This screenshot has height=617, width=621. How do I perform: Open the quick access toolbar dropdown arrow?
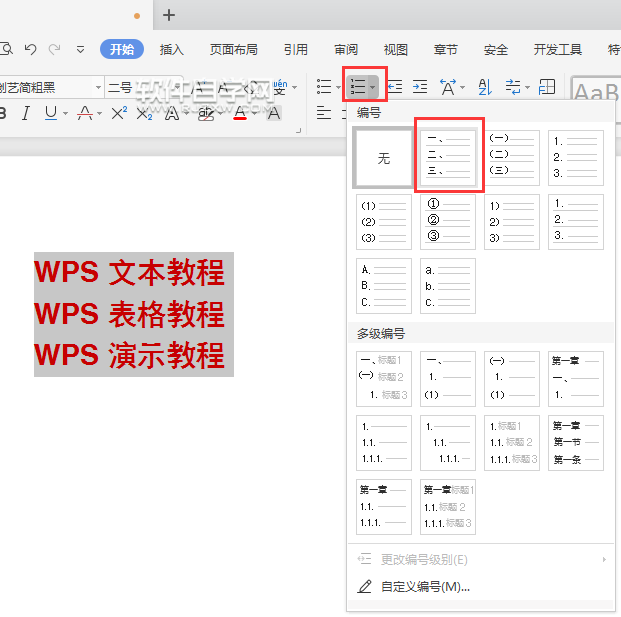point(80,50)
